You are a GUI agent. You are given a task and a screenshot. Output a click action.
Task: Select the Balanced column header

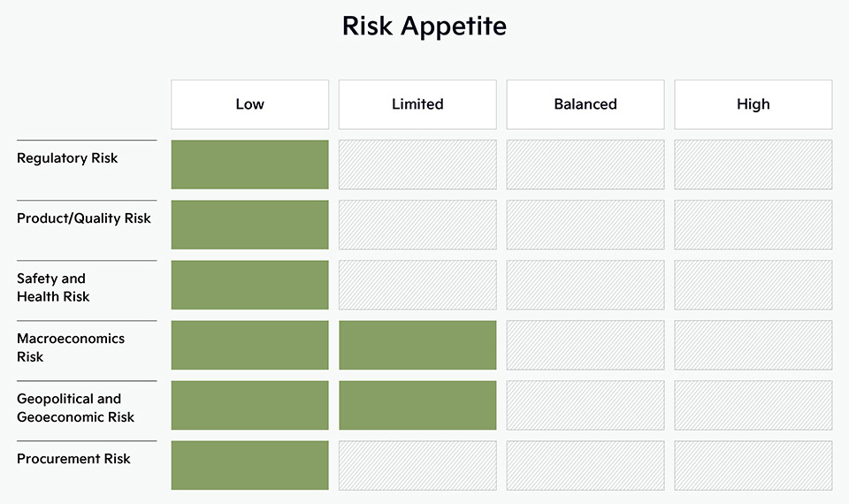(x=585, y=104)
